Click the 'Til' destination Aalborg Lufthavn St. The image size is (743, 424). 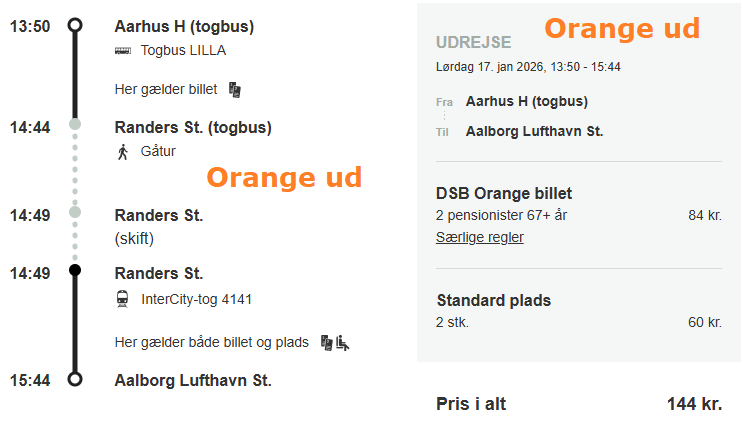tap(534, 131)
